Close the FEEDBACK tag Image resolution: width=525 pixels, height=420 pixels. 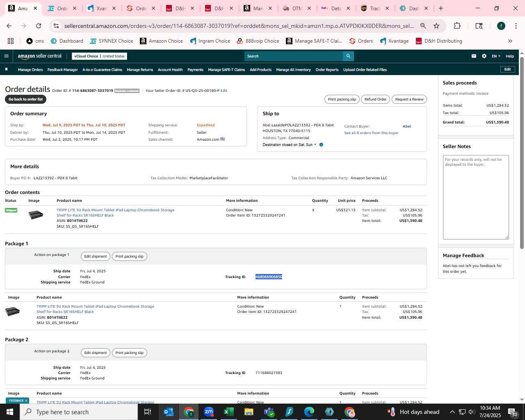[26, 401]
